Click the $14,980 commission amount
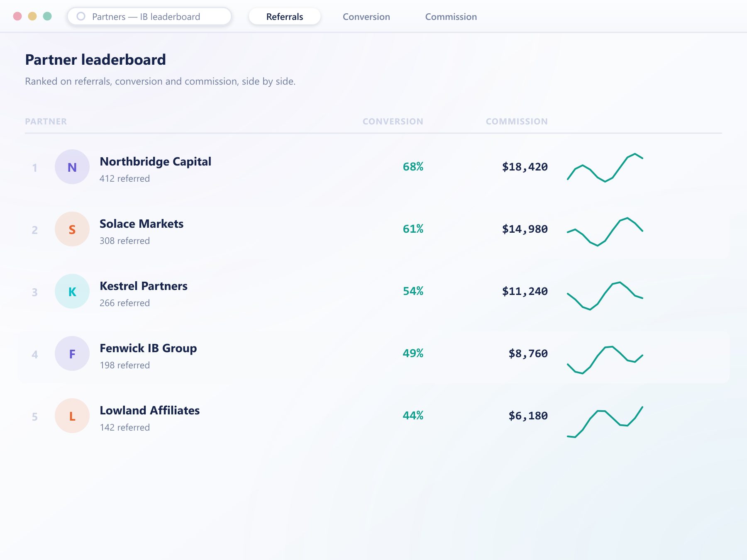 tap(525, 229)
